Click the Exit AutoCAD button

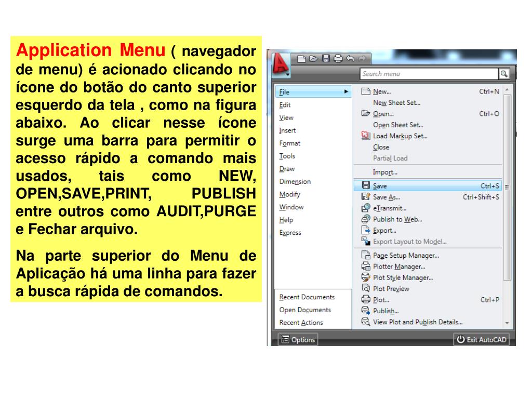482,340
